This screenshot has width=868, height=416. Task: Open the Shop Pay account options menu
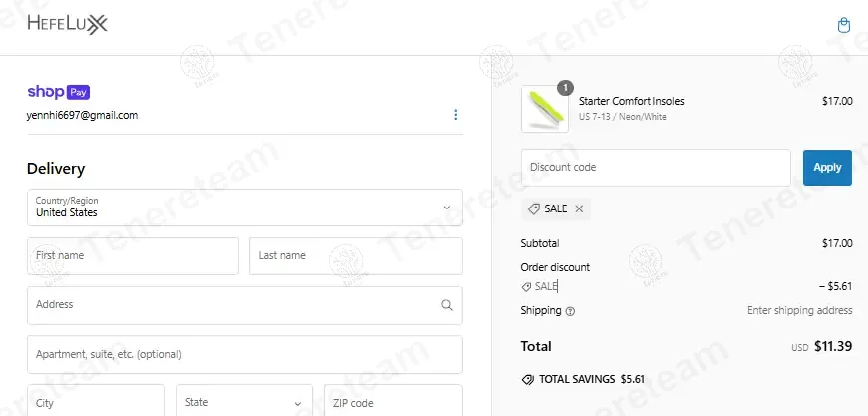(456, 115)
